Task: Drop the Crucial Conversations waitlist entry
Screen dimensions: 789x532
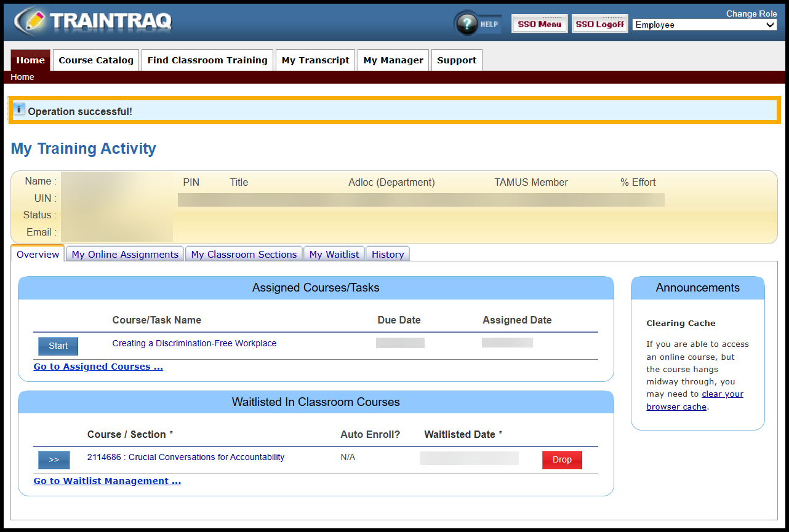Action: [562, 460]
